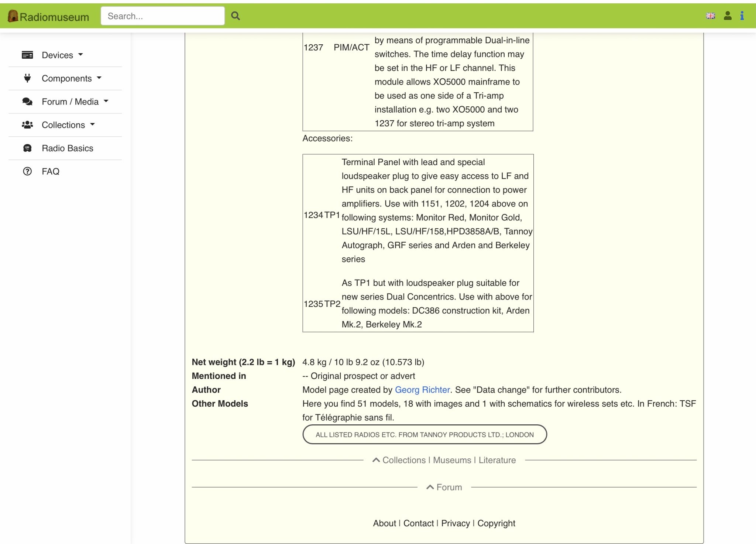756x544 pixels.
Task: Select the 'PIM/ACT' table cell
Action: coord(351,47)
